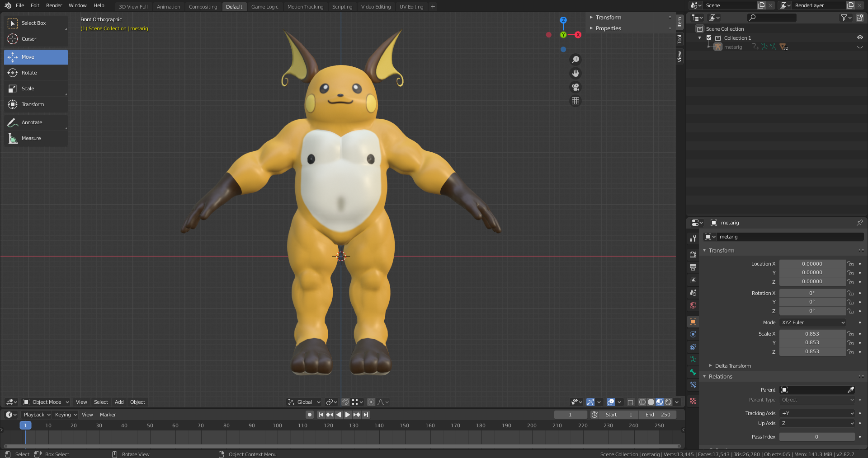Click the zoom magnifier viewport gizmo
The width and height of the screenshot is (868, 458).
[x=576, y=60]
